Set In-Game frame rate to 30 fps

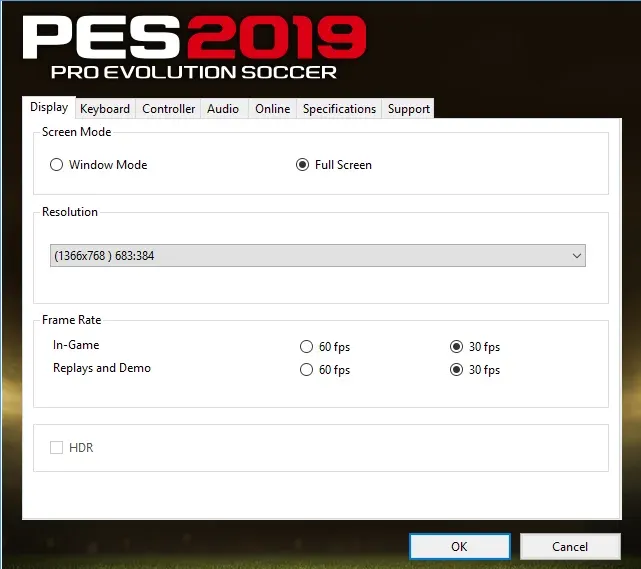coord(457,347)
